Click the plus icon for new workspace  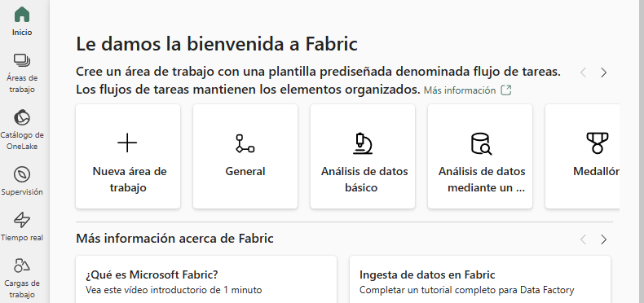coord(127,143)
